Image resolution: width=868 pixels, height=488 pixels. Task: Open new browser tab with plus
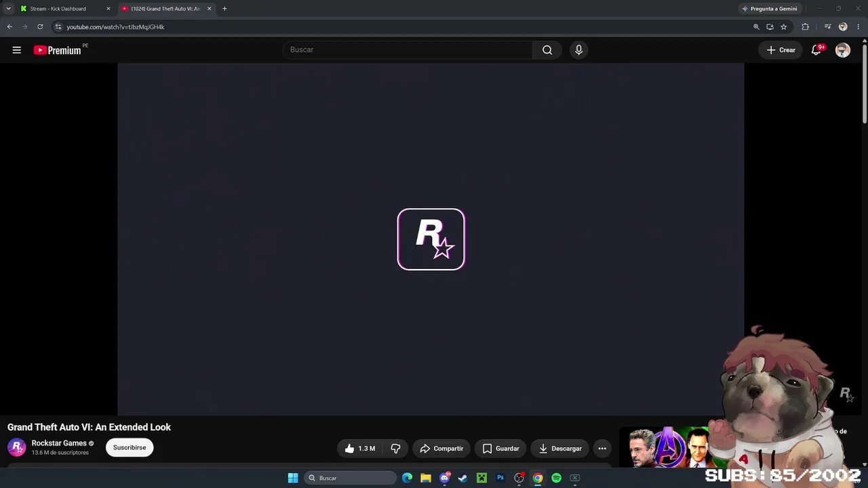[x=224, y=9]
